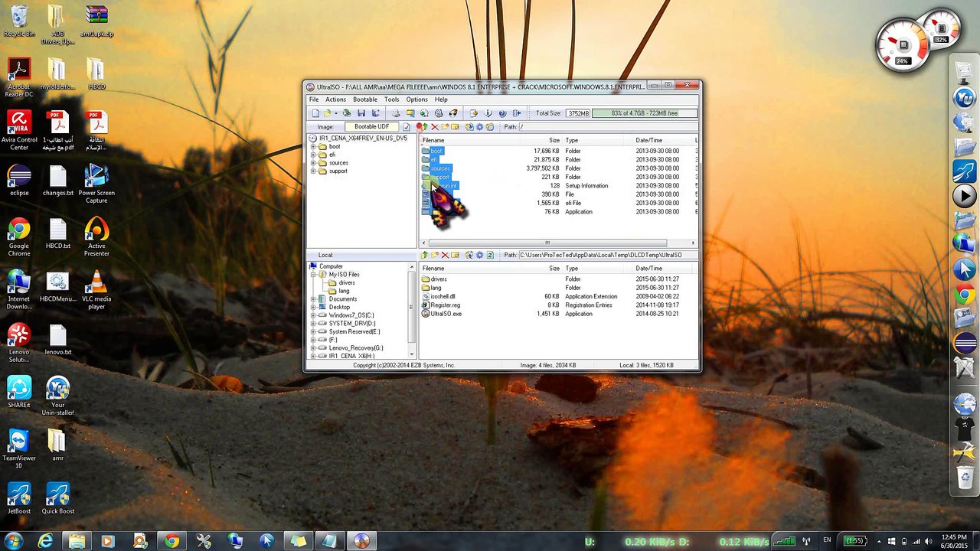Expand the boot folder in image tree
980x551 pixels.
pyautogui.click(x=313, y=147)
